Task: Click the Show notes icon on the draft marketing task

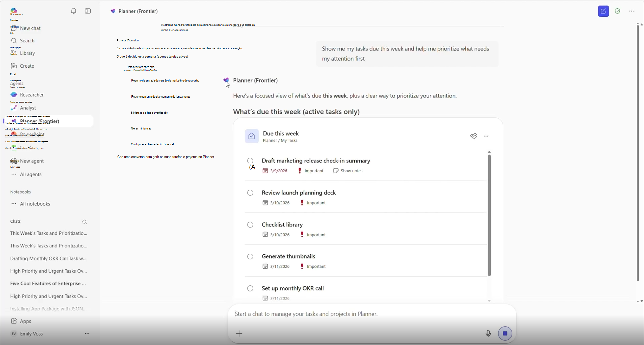Action: coord(336,171)
